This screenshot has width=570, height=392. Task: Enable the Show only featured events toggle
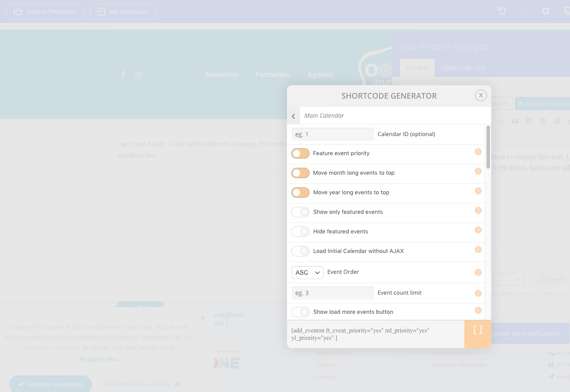(x=300, y=212)
